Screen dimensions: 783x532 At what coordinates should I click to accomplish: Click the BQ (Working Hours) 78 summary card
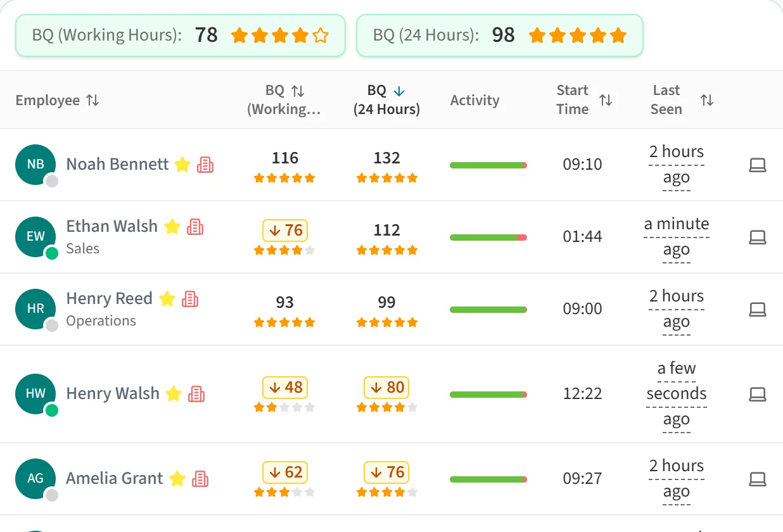click(181, 35)
